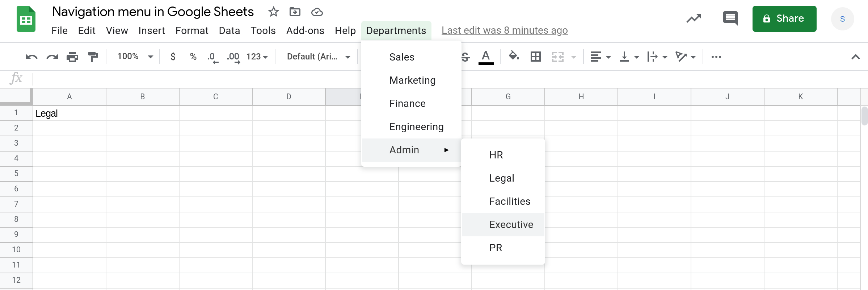Click the merge cells icon
This screenshot has width=868, height=290.
(557, 57)
